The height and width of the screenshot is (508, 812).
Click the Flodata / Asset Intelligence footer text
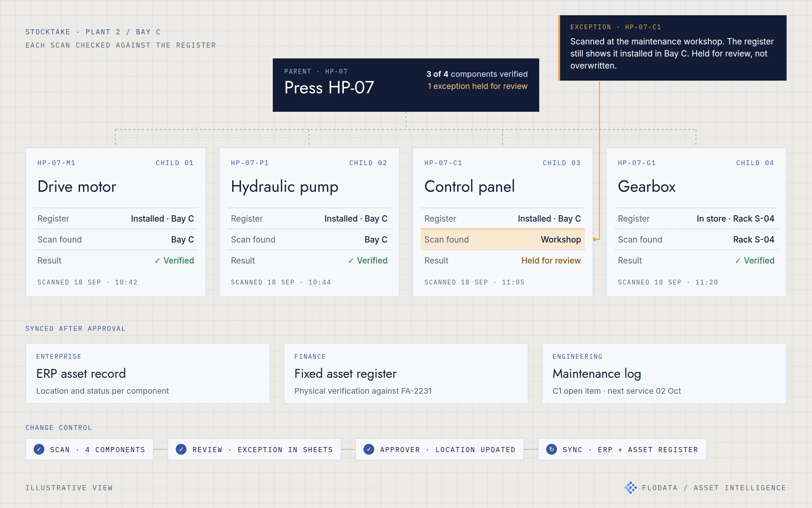click(x=714, y=488)
